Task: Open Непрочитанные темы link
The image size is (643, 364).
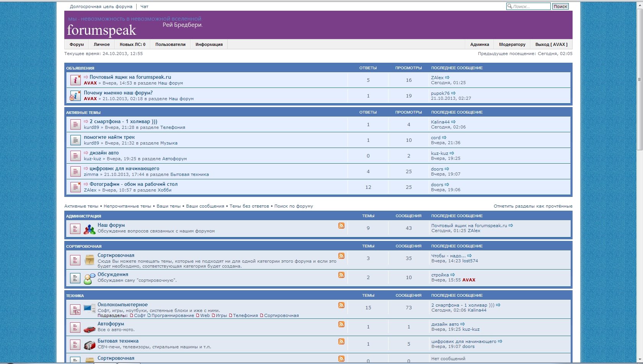Action: (127, 206)
